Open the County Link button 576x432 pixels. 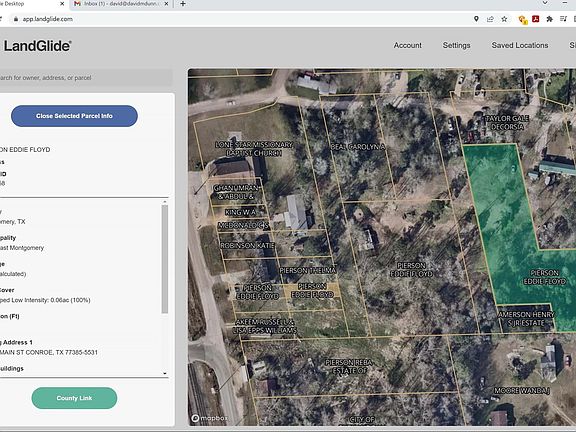tap(74, 398)
